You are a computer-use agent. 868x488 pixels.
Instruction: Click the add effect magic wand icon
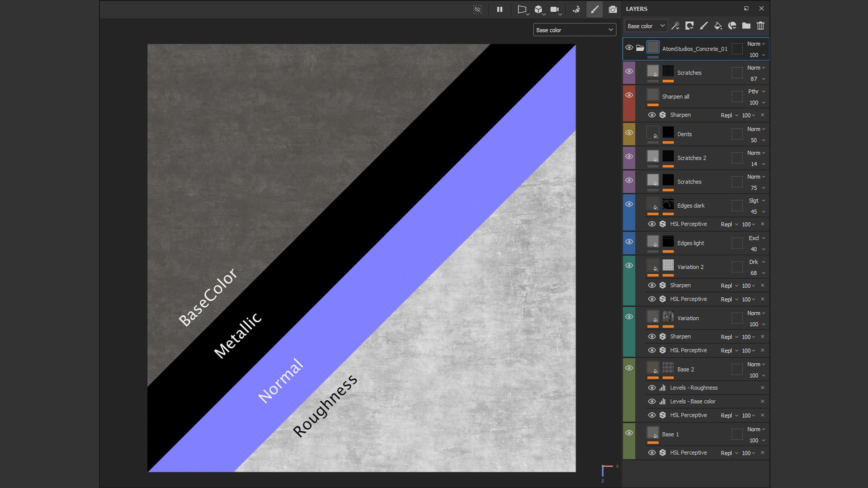(x=675, y=26)
